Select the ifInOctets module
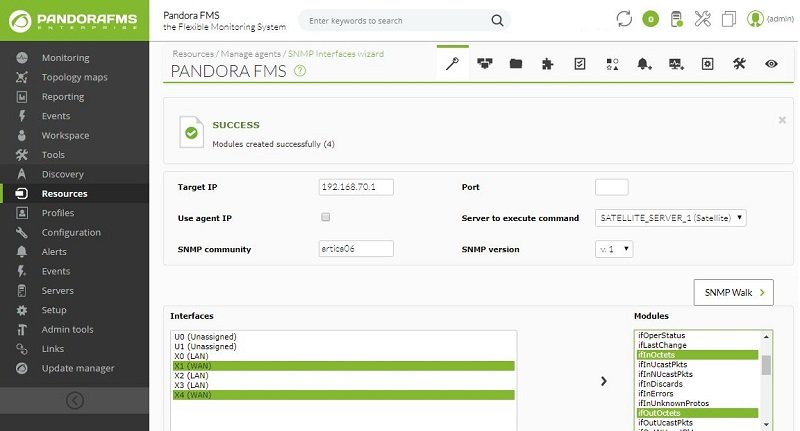The height and width of the screenshot is (431, 800). pos(697,354)
